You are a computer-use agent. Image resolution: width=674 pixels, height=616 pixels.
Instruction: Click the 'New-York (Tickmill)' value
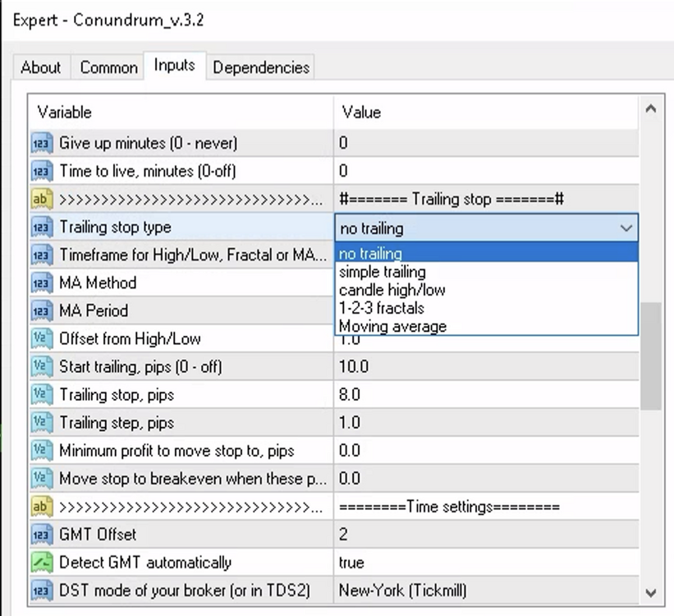(403, 591)
